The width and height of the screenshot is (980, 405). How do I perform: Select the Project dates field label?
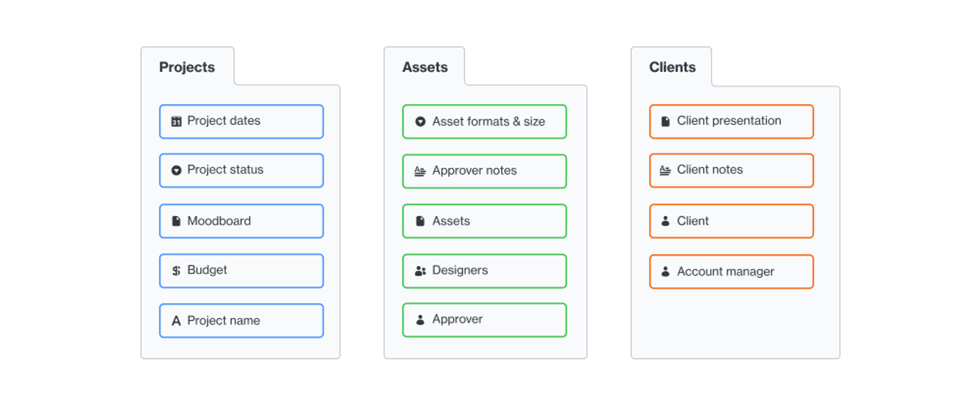point(224,121)
